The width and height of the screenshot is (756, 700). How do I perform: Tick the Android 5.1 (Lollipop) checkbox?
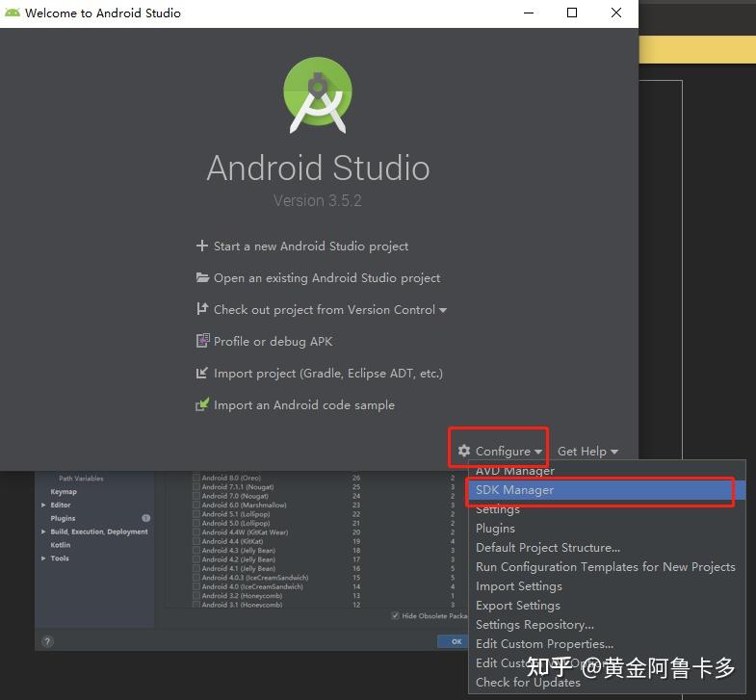[196, 514]
